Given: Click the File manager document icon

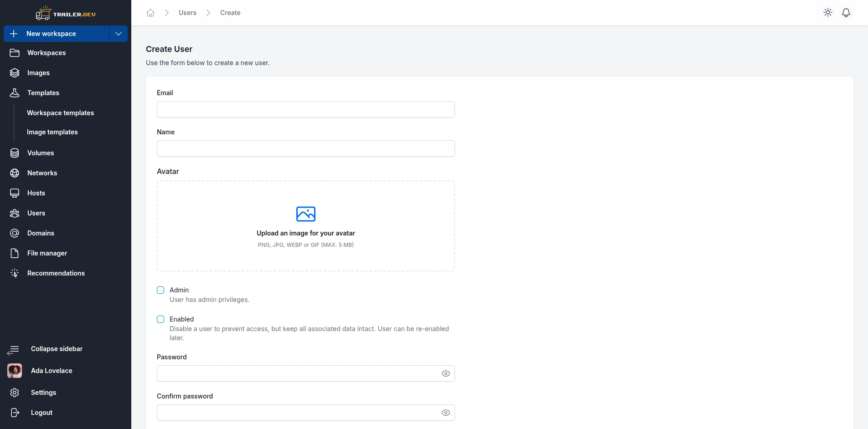Looking at the screenshot, I should pos(15,253).
